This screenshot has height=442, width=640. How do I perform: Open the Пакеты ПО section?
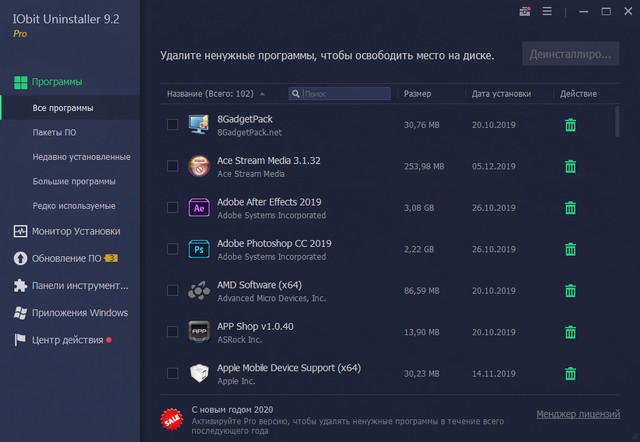point(54,133)
